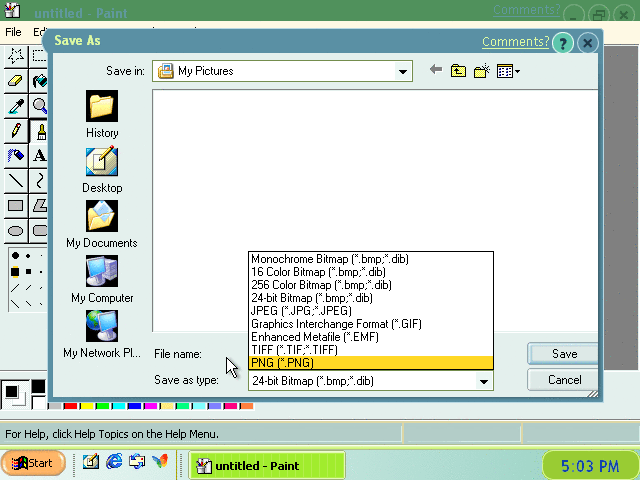Click the 5:03 PM clock
The height and width of the screenshot is (480, 640).
590,466
